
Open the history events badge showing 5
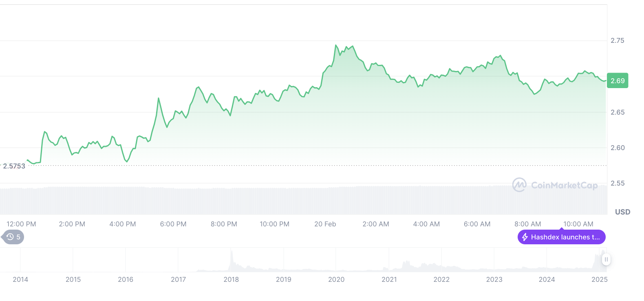(13, 237)
